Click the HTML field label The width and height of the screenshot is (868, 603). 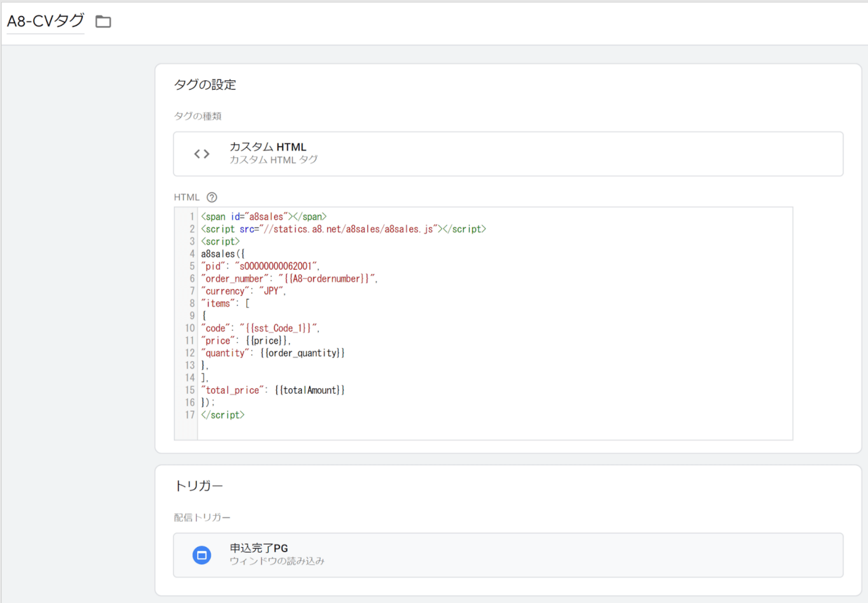tap(187, 197)
